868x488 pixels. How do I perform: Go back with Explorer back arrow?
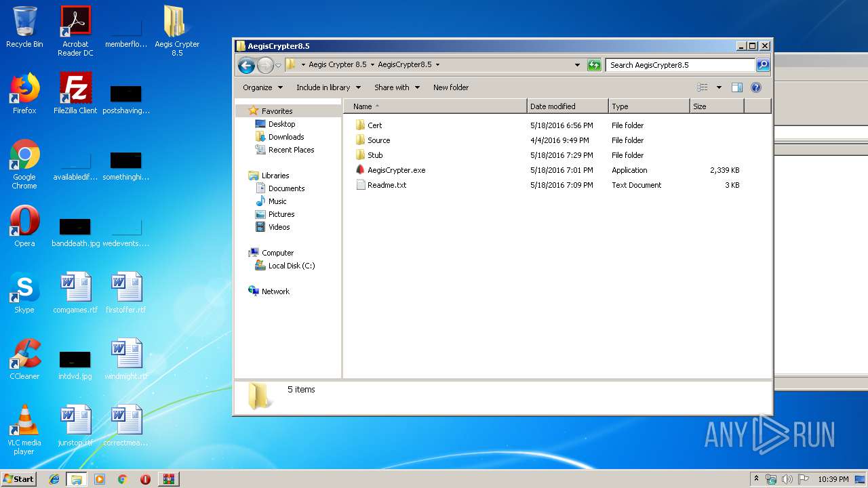247,65
